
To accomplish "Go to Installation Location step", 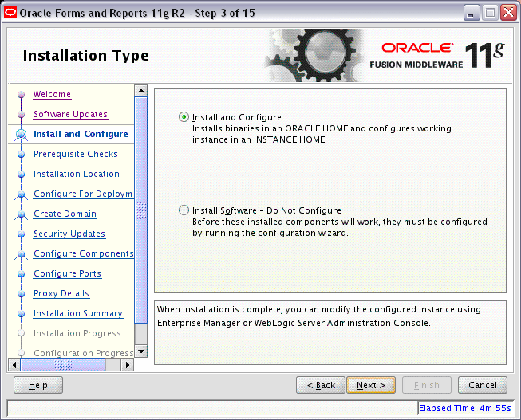I will pyautogui.click(x=77, y=174).
